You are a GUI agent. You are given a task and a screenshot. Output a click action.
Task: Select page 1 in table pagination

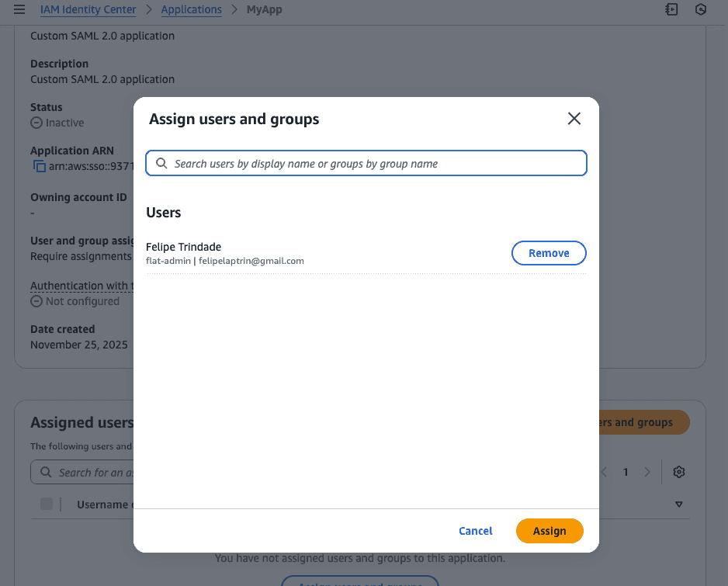pos(626,472)
